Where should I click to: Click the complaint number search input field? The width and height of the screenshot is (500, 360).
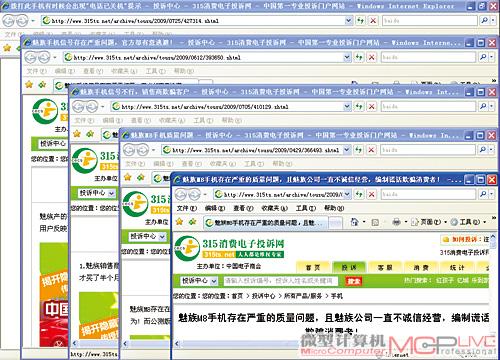(281, 281)
